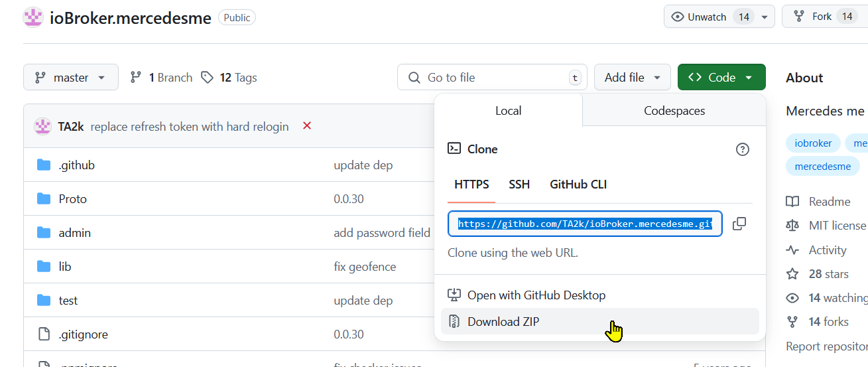Viewport: 868px width, 367px height.
Task: Click Download ZIP
Action: [x=503, y=322]
